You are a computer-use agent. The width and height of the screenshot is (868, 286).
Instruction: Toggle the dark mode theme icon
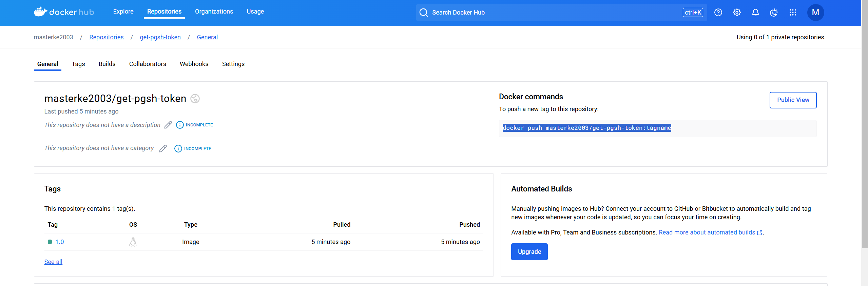(x=774, y=13)
